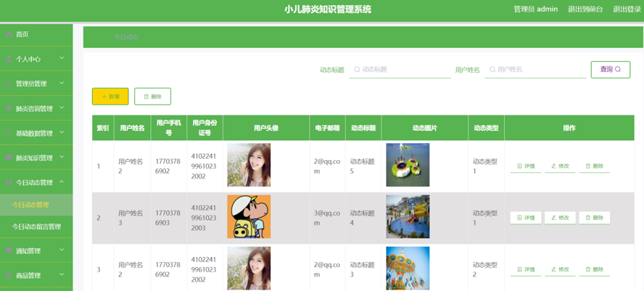Expand the 管理员管理 chevron
Image resolution: width=644 pixels, height=291 pixels.
[x=62, y=83]
